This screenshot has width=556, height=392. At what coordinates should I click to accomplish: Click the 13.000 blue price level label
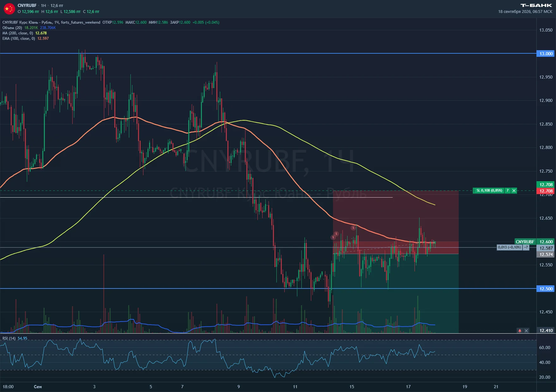pos(546,54)
